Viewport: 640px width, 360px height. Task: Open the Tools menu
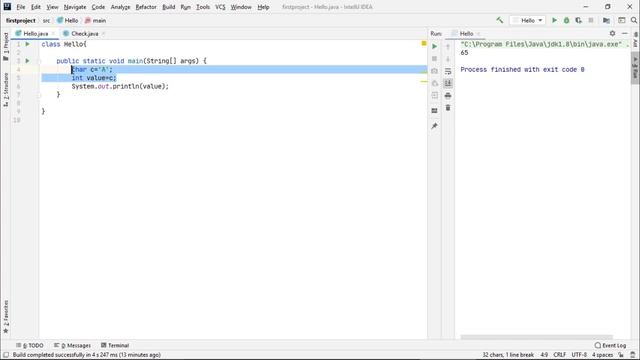[x=203, y=7]
